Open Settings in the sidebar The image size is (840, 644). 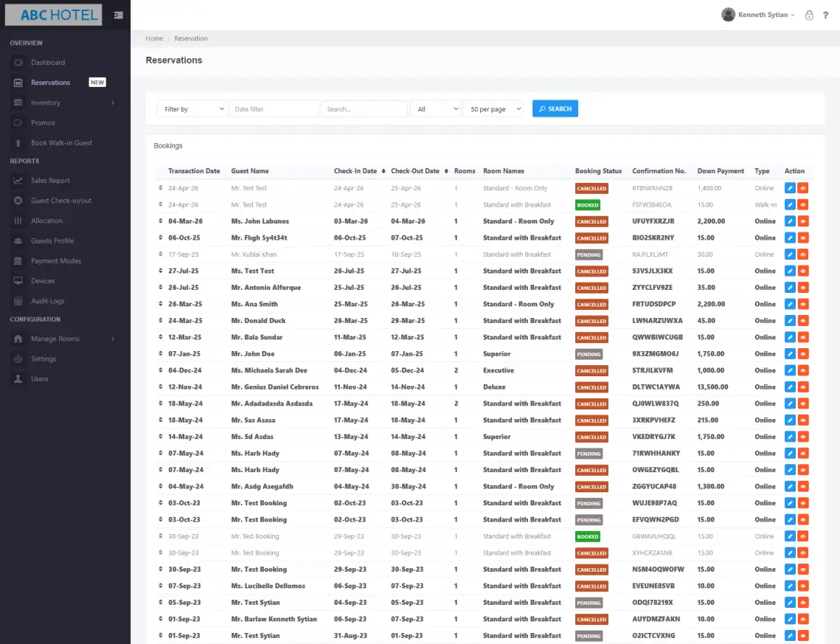pos(44,359)
